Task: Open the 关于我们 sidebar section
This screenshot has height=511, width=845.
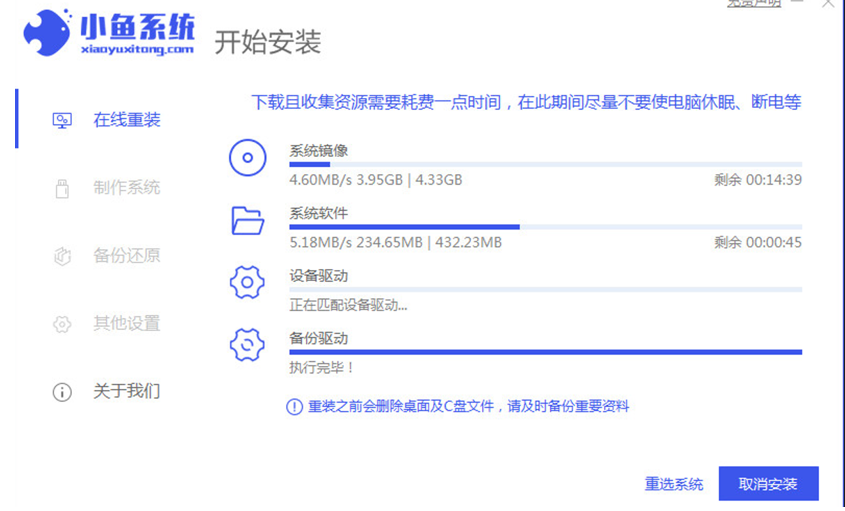Action: pyautogui.click(x=127, y=392)
